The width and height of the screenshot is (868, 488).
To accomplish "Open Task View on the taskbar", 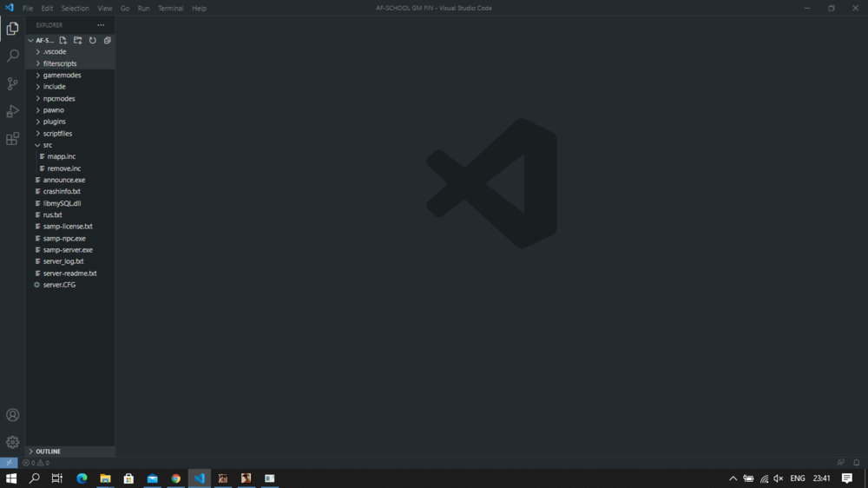I will click(57, 478).
